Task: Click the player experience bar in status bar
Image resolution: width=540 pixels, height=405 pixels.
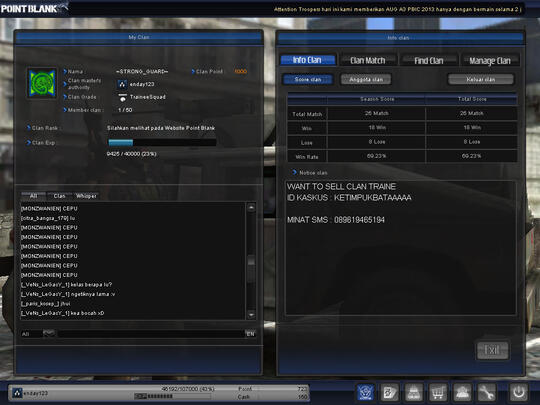Action: click(x=173, y=396)
